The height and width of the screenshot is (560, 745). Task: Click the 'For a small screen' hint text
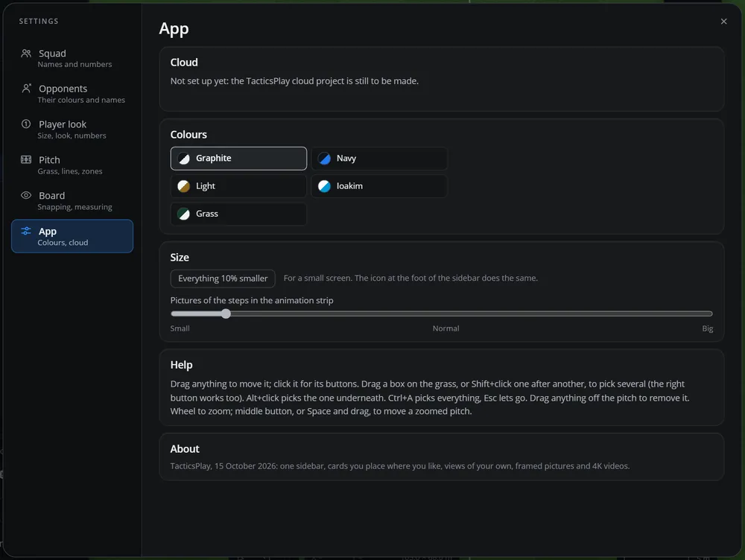click(x=410, y=278)
